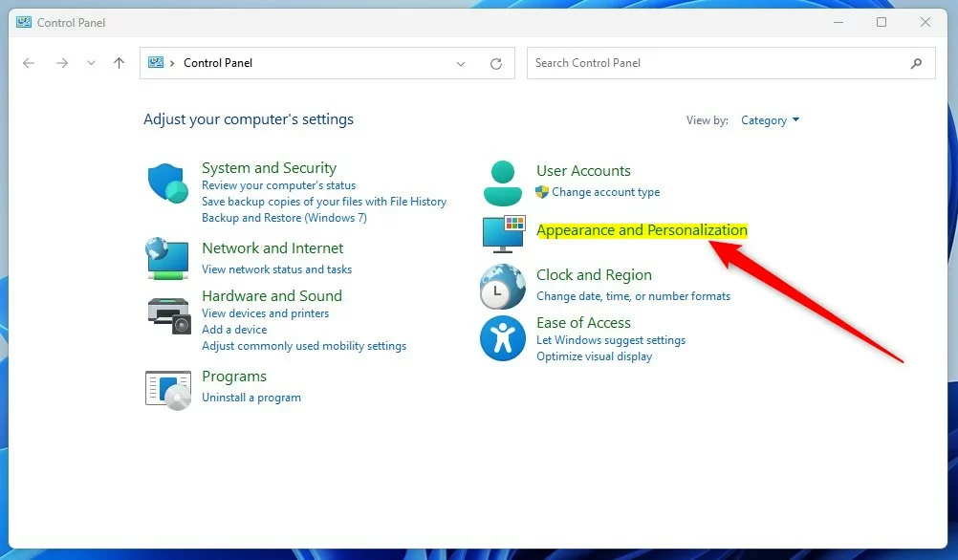Screen dimensions: 958x560
Task: Open Appearance and Personalization heading
Action: click(x=642, y=230)
